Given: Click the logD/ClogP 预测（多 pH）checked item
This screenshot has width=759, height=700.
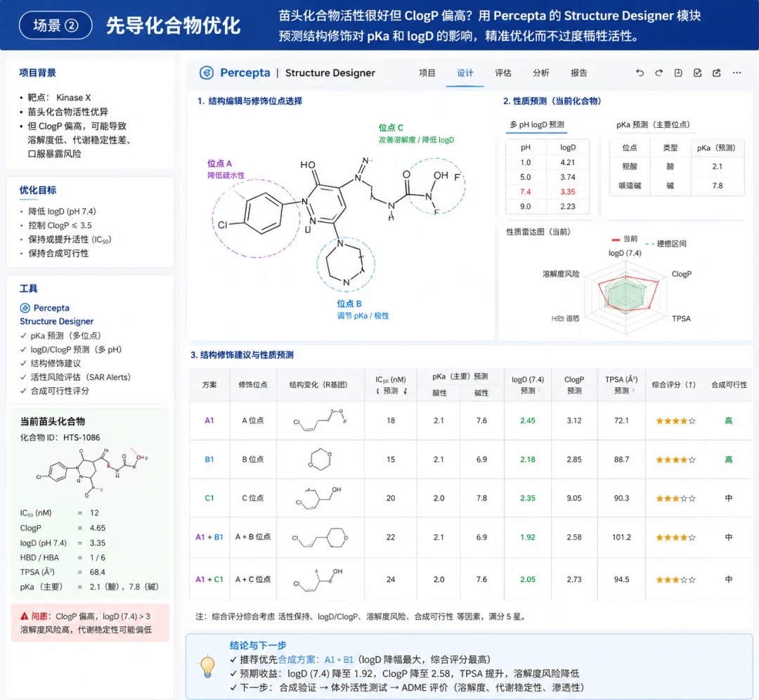Looking at the screenshot, I should [x=71, y=349].
